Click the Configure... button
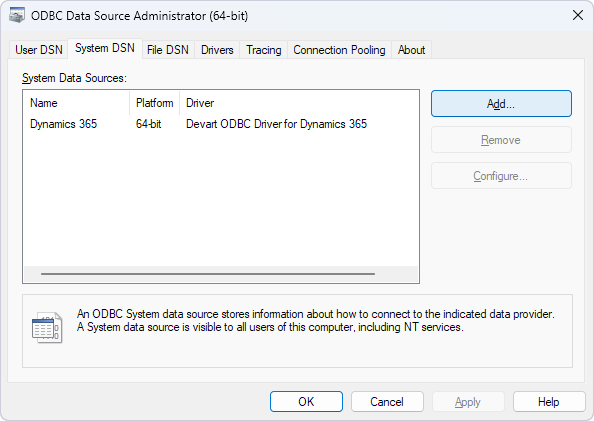594x421 pixels. [501, 176]
